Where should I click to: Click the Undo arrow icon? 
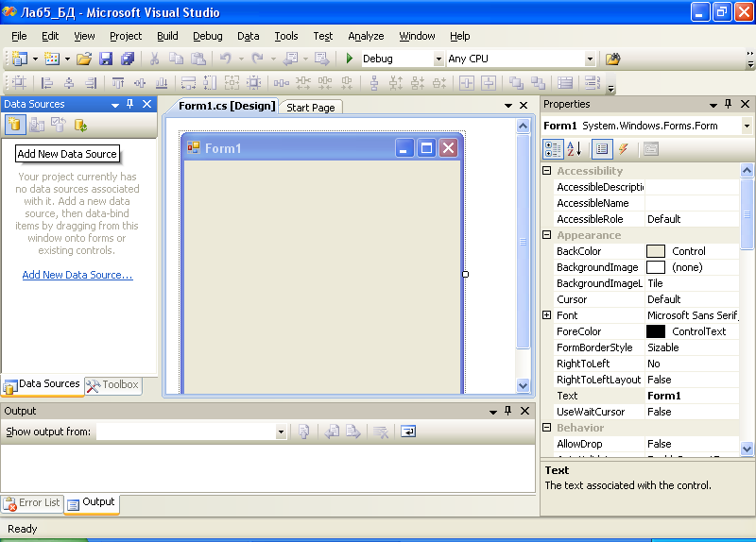[x=225, y=59]
